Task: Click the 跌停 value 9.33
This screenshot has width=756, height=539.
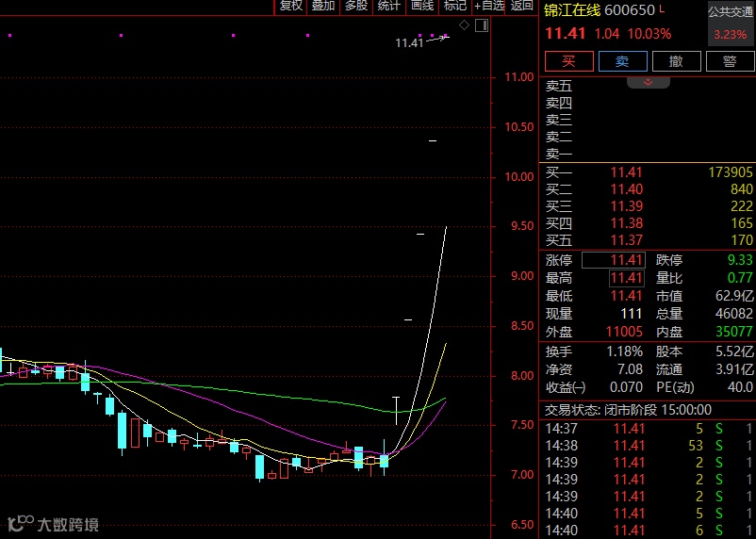Action: coord(740,260)
